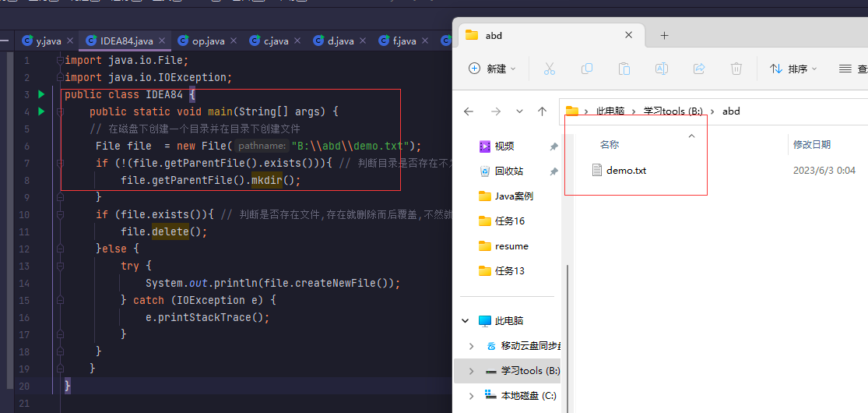Expand the 学习tools (B:) drive tree node
This screenshot has height=413, width=868.
coord(471,371)
